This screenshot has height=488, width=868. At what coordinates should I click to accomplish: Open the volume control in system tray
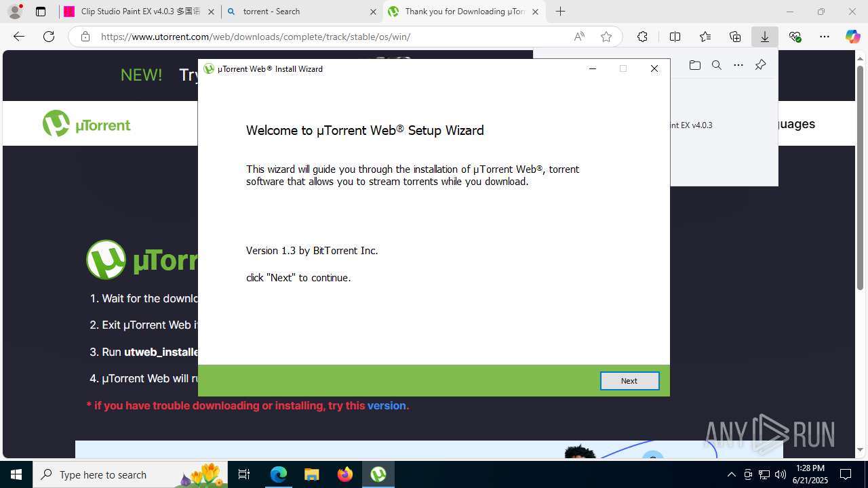781,474
